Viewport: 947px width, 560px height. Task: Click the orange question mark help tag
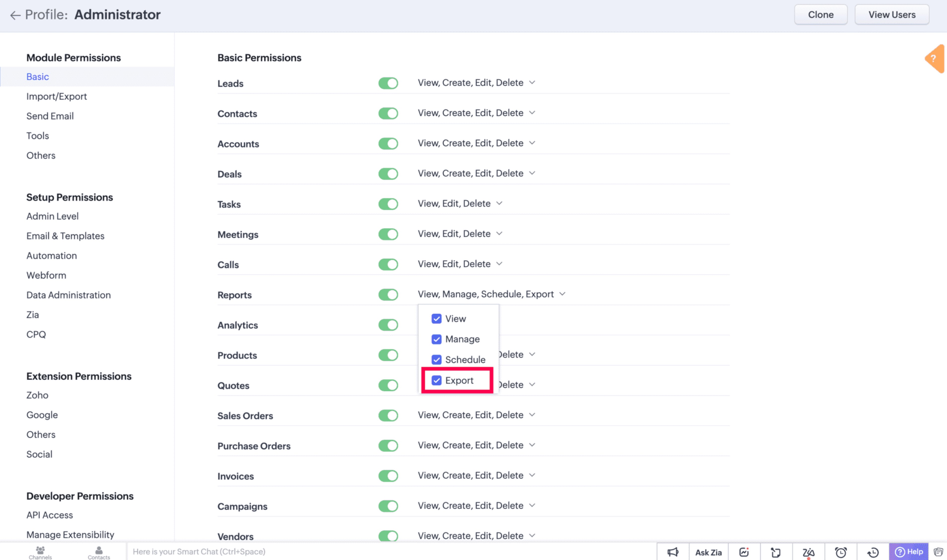(934, 59)
